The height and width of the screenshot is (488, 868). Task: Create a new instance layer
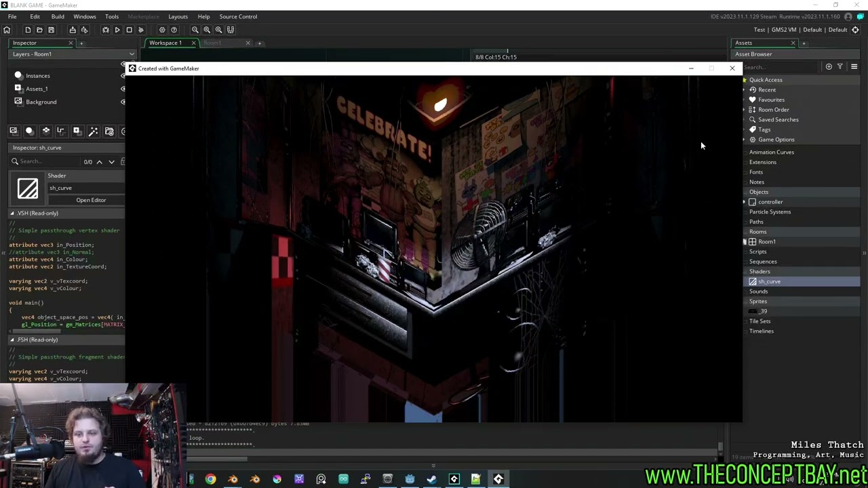point(29,131)
